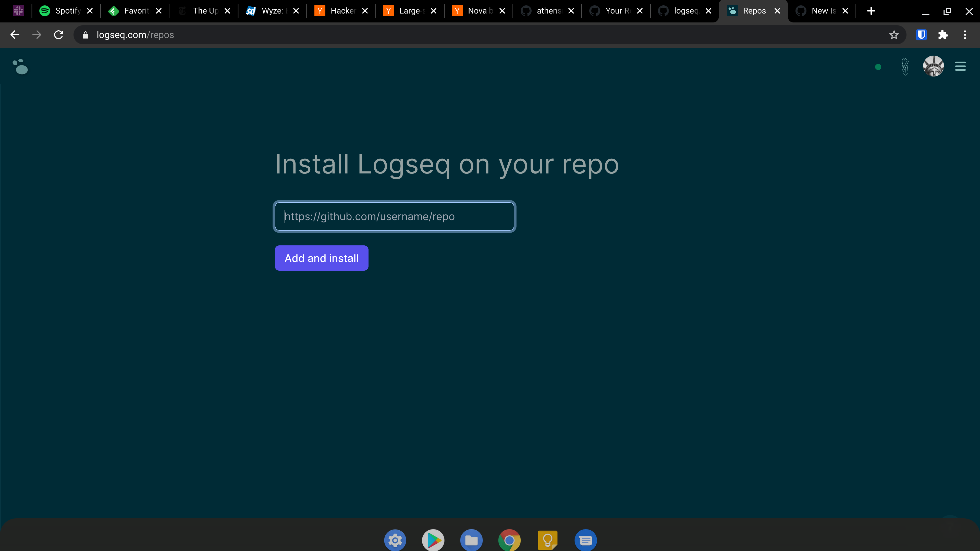980x551 pixels.
Task: Launch Google Play Store from the shelf
Action: point(433,540)
